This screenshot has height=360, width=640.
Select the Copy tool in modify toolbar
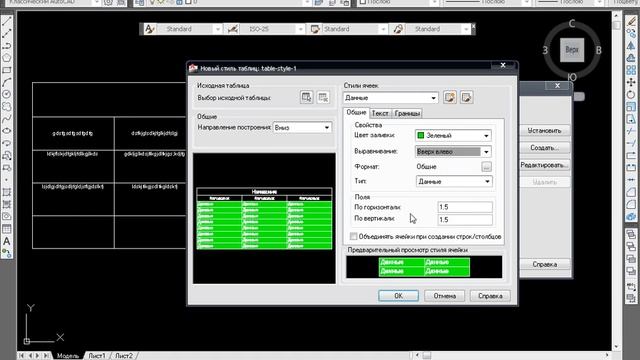click(x=631, y=33)
